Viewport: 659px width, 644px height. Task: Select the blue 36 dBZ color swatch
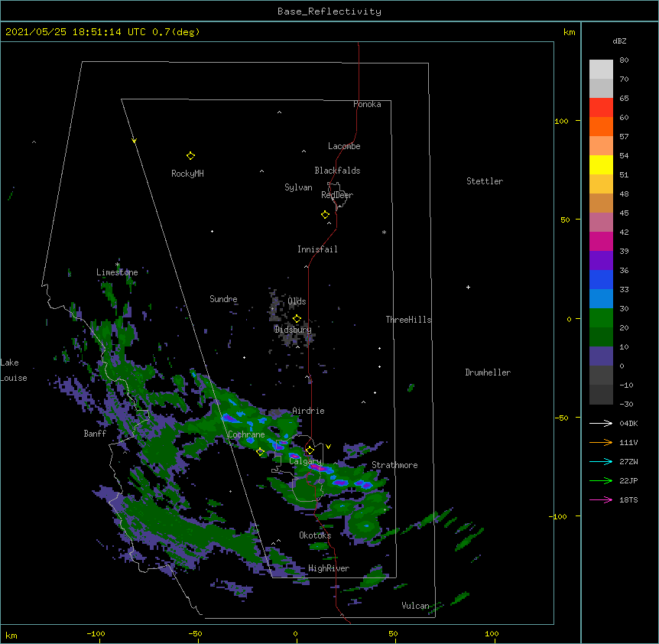(x=601, y=279)
